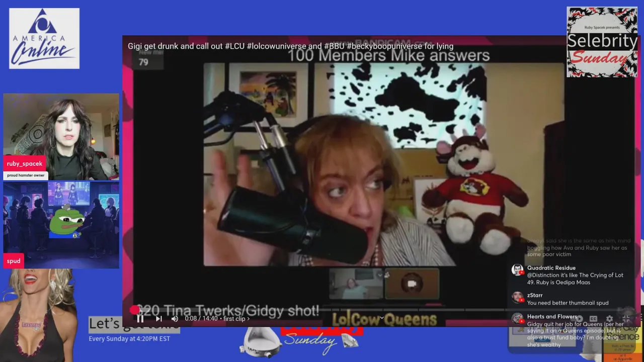
Task: Click the 'Hearts and Flowers' chat username
Action: pyautogui.click(x=552, y=317)
